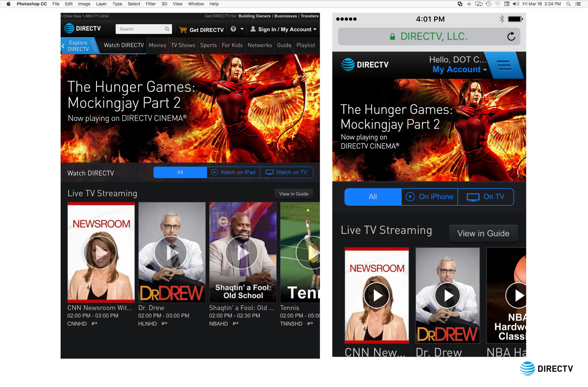The width and height of the screenshot is (588, 387).
Task: Open the Guide tab
Action: click(284, 45)
